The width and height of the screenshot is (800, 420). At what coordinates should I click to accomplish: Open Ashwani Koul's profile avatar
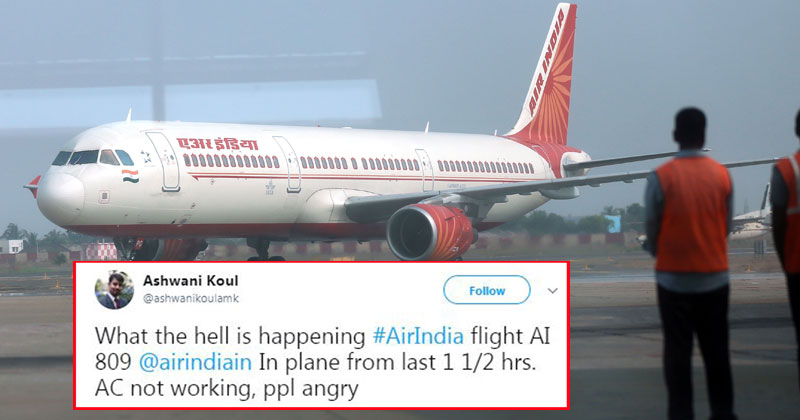(114, 290)
